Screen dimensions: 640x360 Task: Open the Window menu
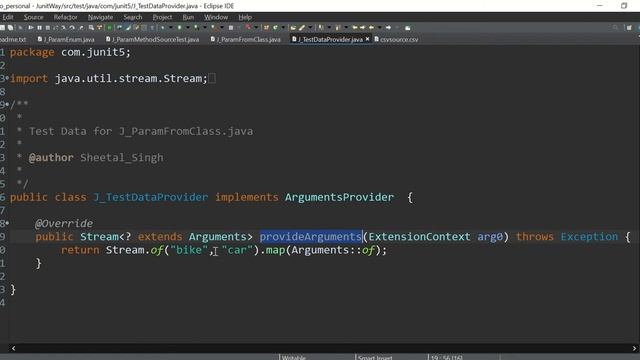(x=216, y=17)
